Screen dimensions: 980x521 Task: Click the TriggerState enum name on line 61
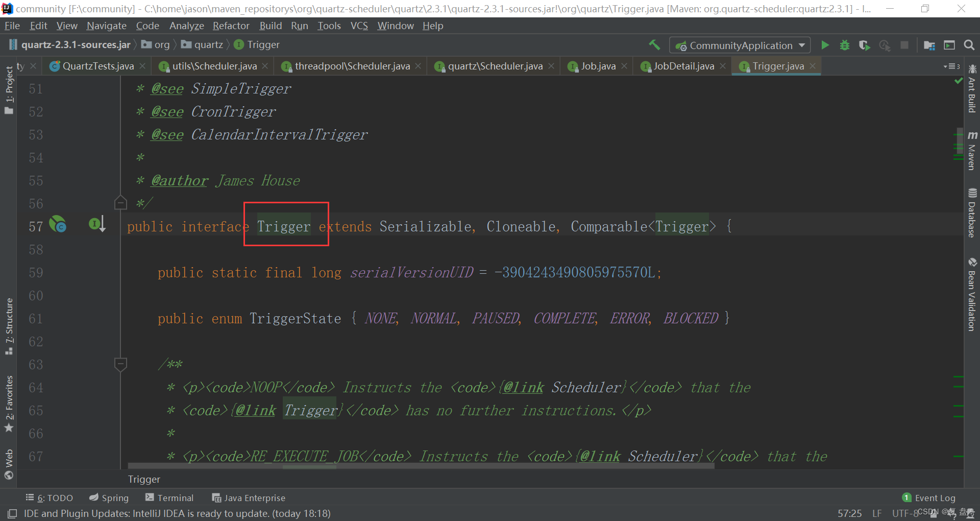[296, 319]
